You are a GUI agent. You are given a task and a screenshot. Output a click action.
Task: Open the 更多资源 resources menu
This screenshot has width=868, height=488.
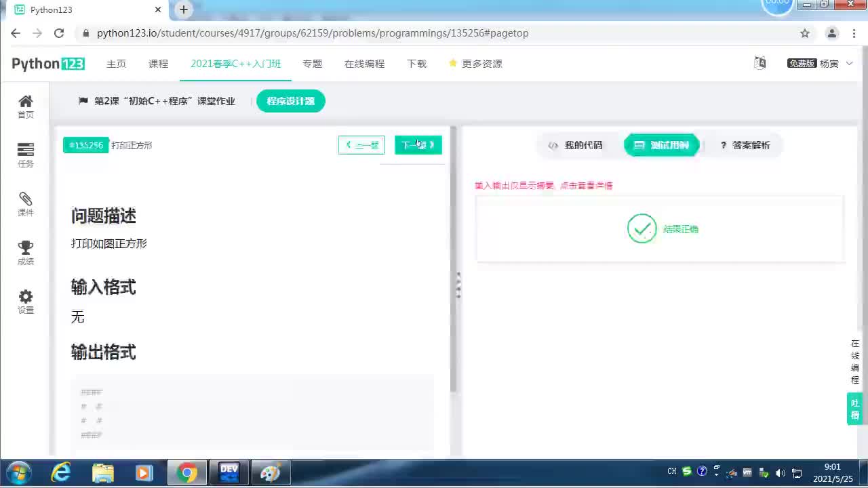tap(481, 63)
